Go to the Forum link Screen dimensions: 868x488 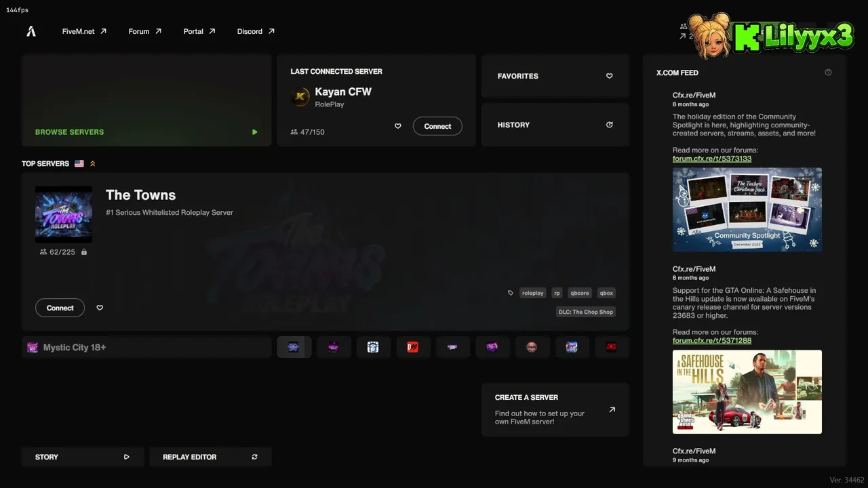pos(144,31)
